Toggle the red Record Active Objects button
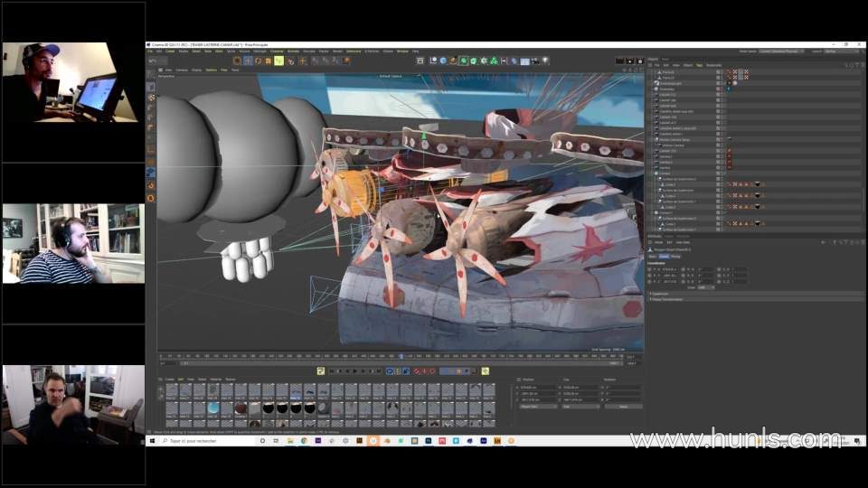 click(417, 371)
